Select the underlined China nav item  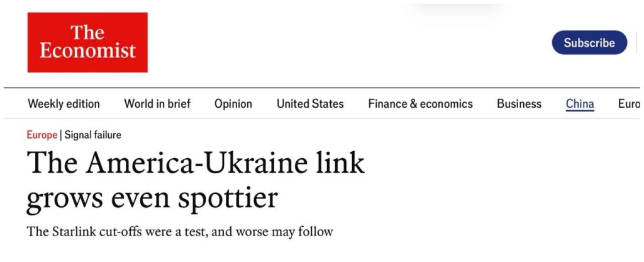coord(580,104)
